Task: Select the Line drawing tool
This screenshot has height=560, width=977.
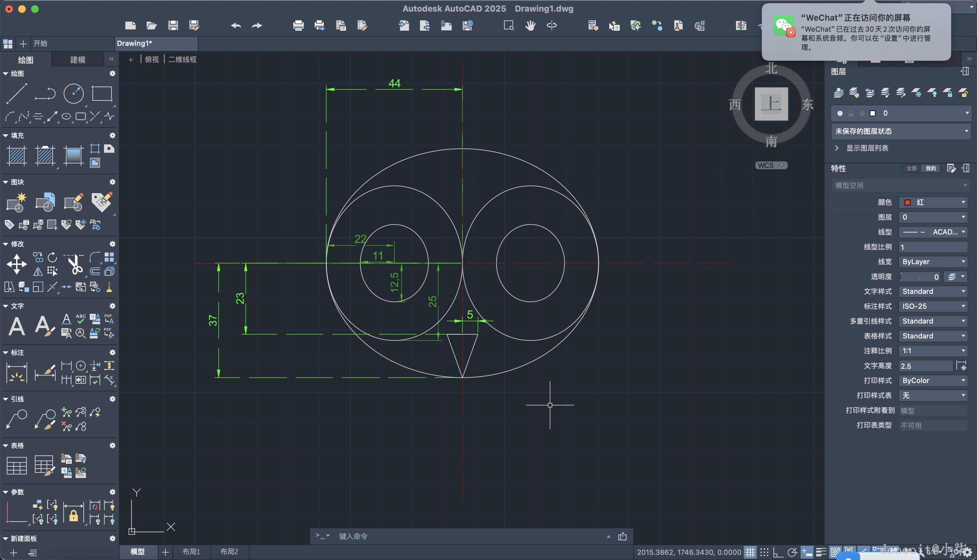Action: [x=16, y=93]
